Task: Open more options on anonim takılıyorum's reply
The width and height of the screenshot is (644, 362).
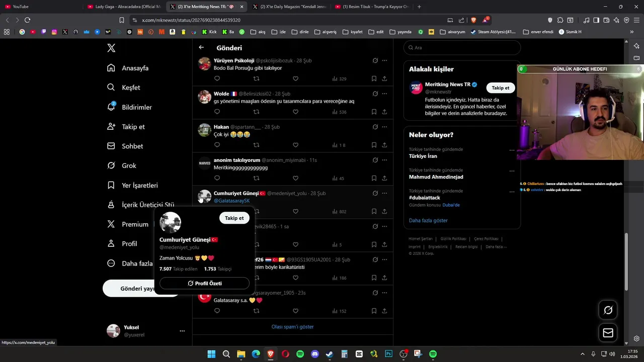Action: click(x=384, y=160)
